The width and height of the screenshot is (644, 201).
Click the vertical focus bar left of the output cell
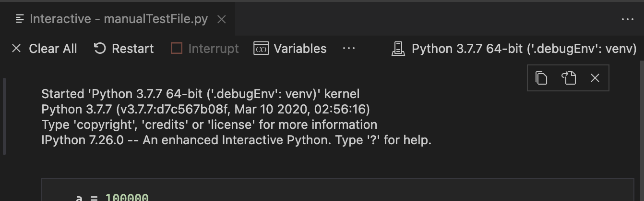coord(5,116)
